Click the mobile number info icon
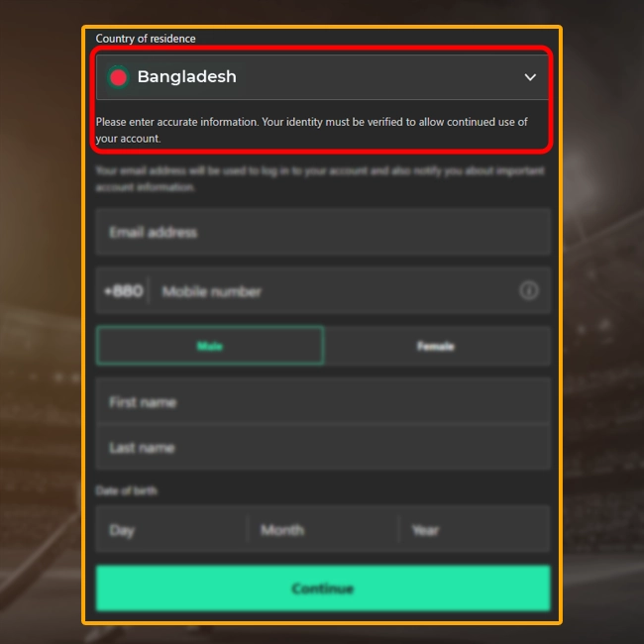Image resolution: width=644 pixels, height=644 pixels. [529, 290]
